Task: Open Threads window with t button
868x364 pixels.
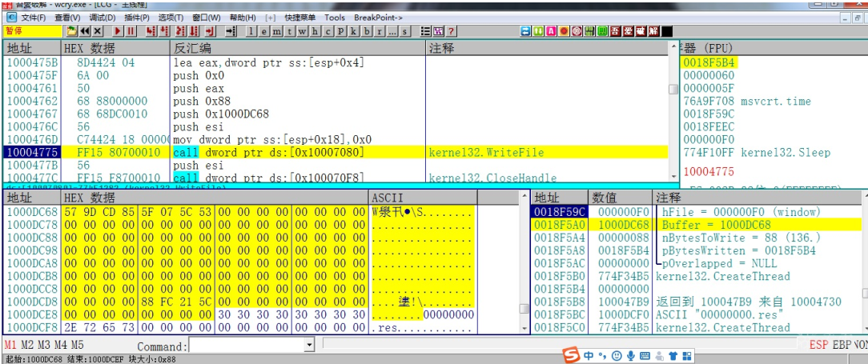Action: click(290, 31)
